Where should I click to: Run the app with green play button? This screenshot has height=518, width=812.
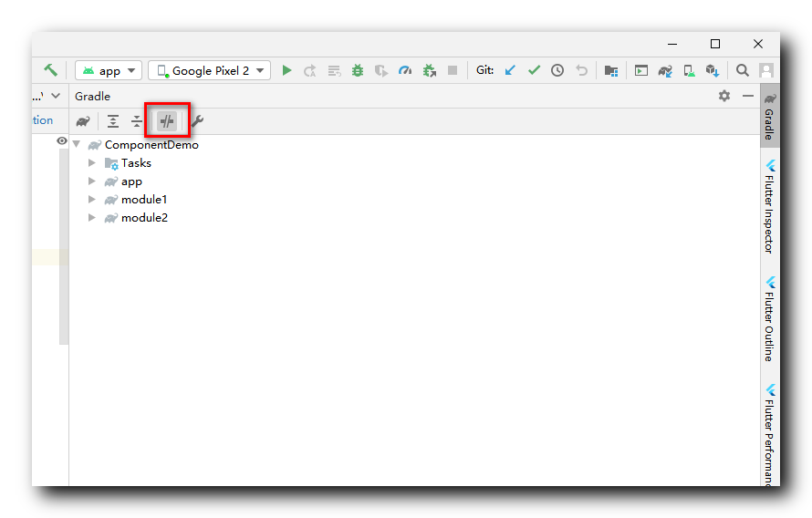coord(286,70)
